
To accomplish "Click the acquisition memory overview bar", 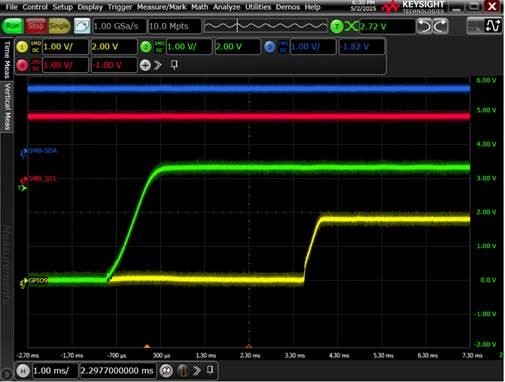I will click(x=266, y=26).
